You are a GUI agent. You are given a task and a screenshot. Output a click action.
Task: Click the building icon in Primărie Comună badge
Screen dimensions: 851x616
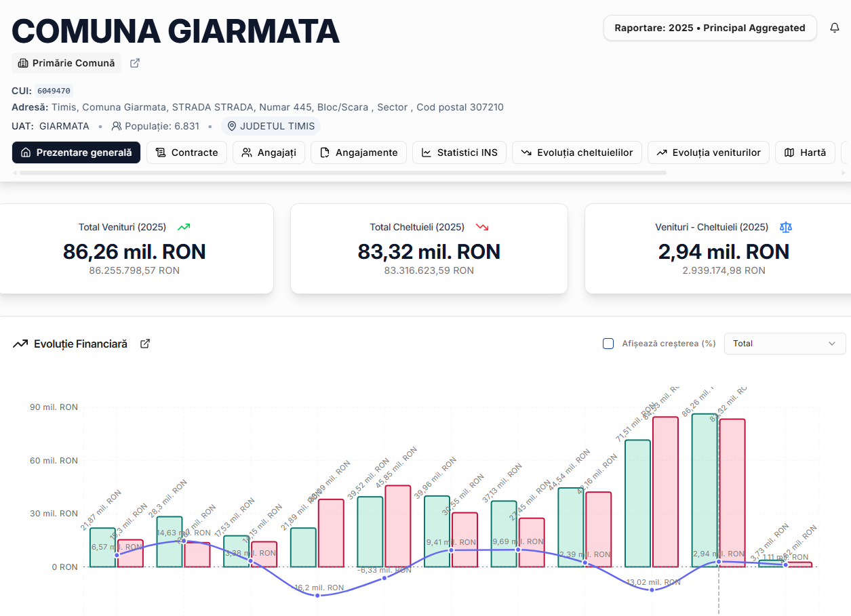(23, 63)
